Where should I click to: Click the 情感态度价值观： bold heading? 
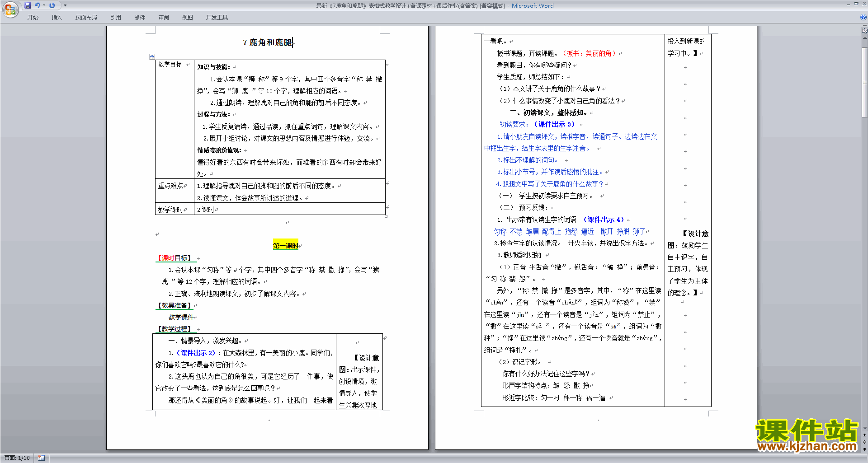click(220, 150)
